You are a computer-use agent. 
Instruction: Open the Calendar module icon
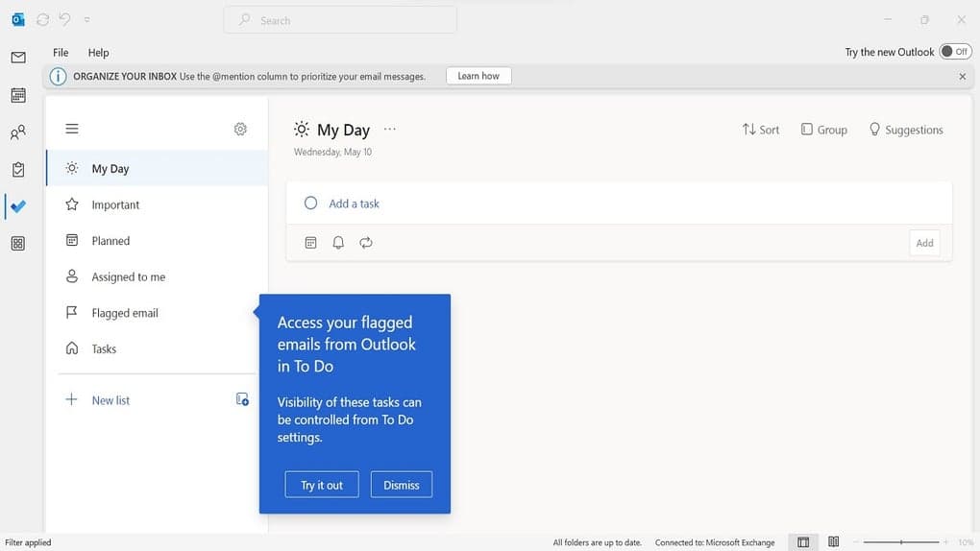coord(18,95)
